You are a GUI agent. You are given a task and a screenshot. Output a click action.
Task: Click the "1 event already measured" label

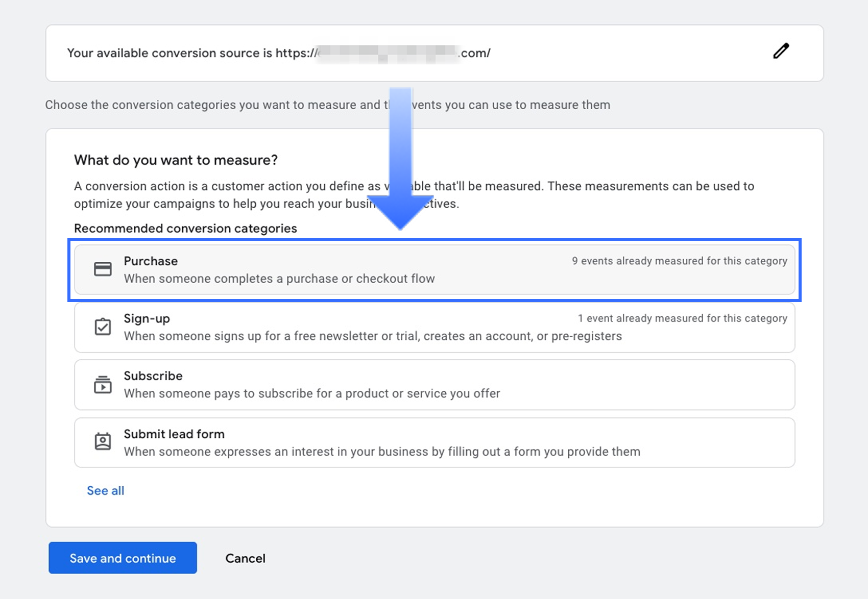point(682,318)
